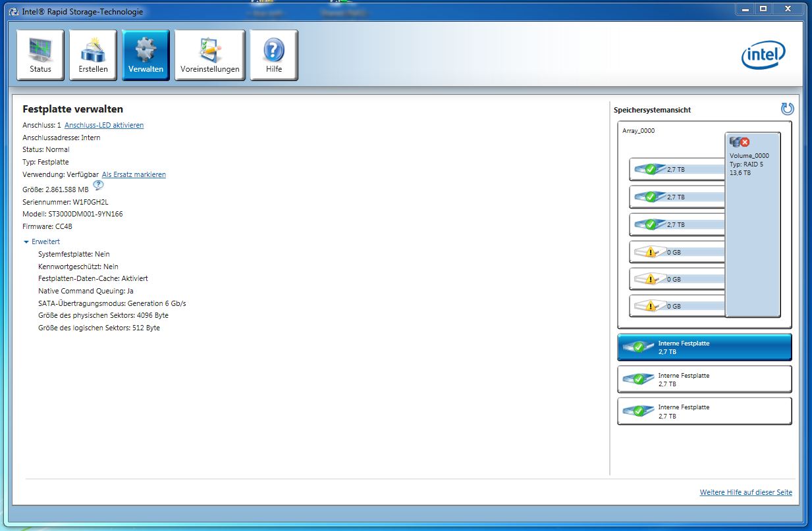Select second 0 GB warning disk
The image size is (812, 531).
pyautogui.click(x=677, y=279)
